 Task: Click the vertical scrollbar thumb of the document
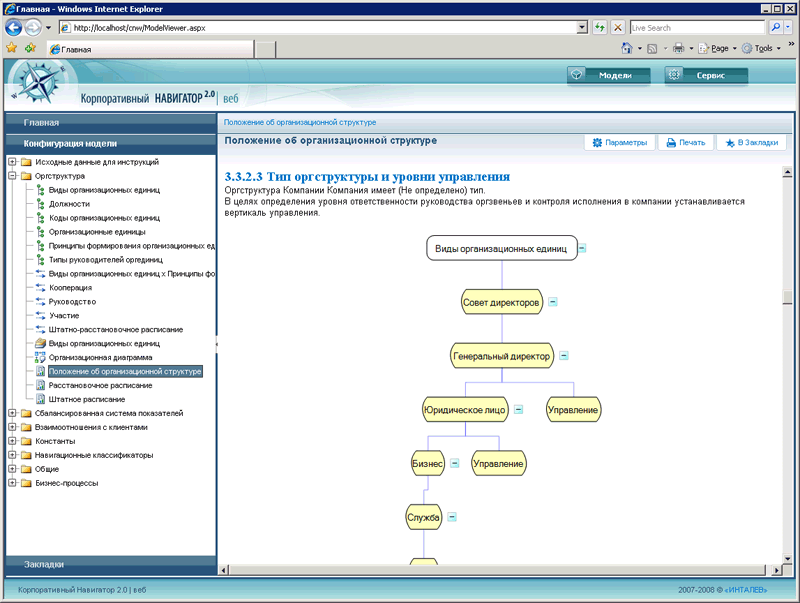pos(787,297)
